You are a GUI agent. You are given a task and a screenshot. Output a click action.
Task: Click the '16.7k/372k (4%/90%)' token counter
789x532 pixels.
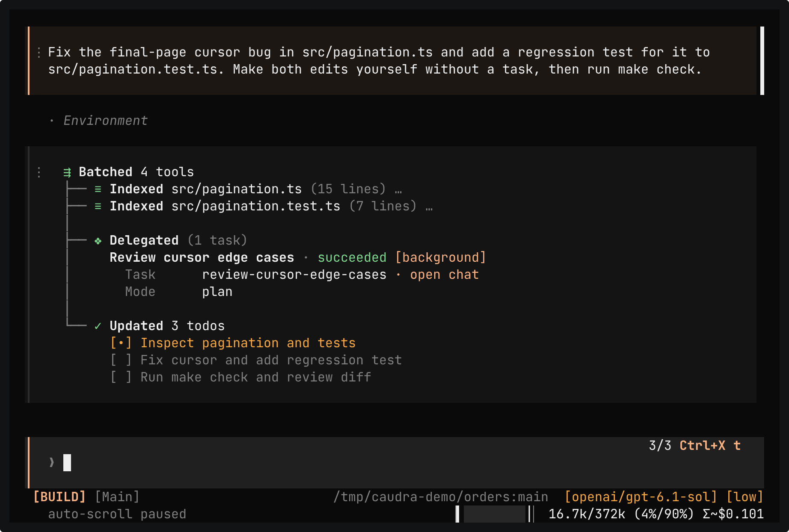[x=621, y=514]
